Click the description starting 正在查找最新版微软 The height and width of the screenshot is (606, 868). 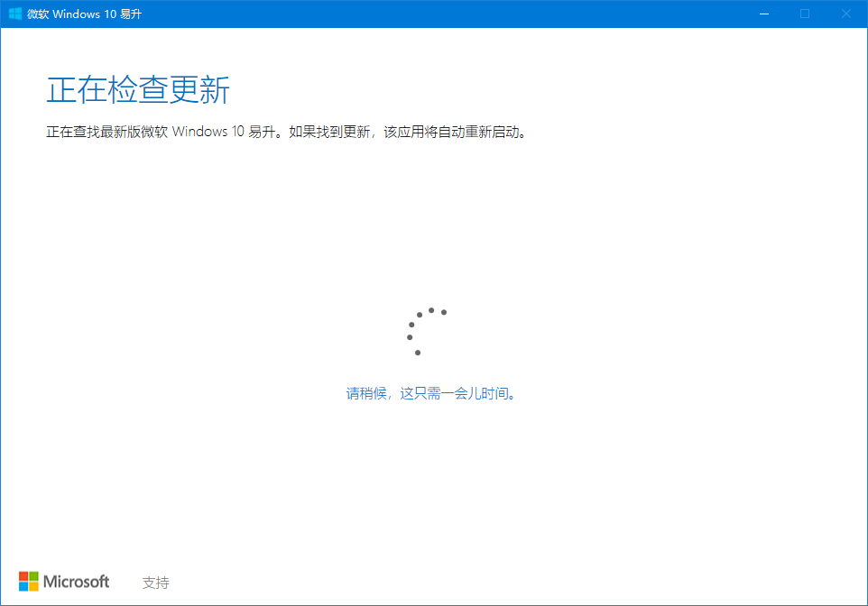(x=286, y=132)
